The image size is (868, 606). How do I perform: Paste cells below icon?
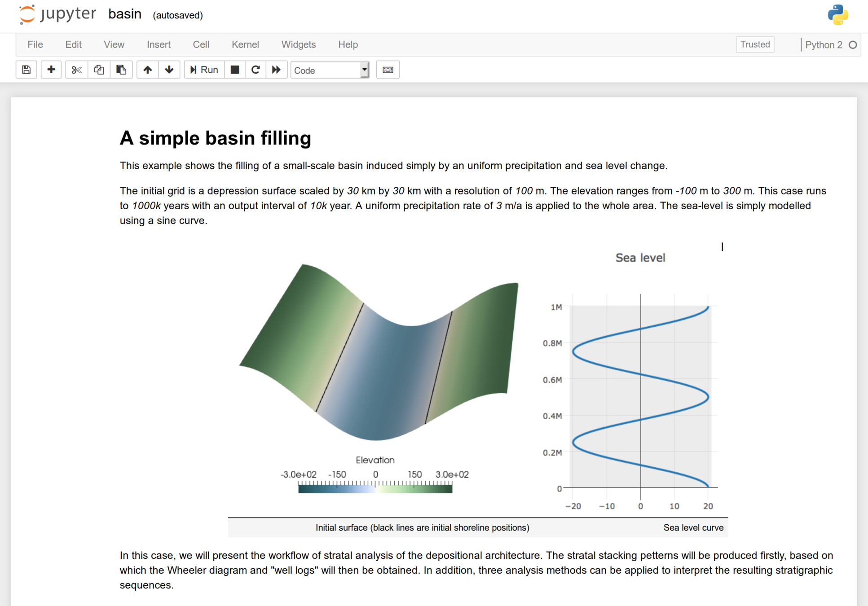[x=121, y=70]
